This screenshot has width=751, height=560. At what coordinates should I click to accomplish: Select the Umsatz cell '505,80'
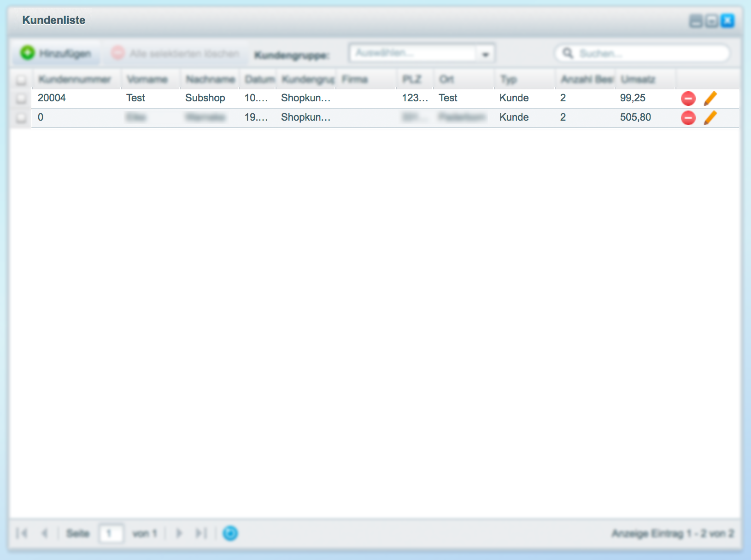tap(635, 117)
